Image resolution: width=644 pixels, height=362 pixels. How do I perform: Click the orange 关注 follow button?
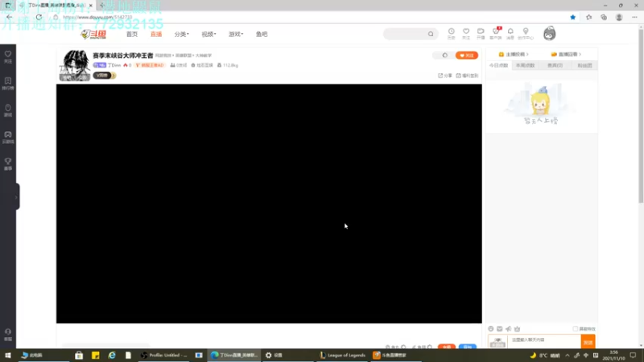point(467,56)
